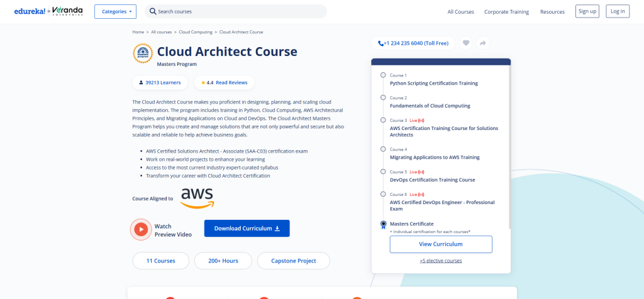Click the Masters Certificate ribbon icon

(x=383, y=225)
